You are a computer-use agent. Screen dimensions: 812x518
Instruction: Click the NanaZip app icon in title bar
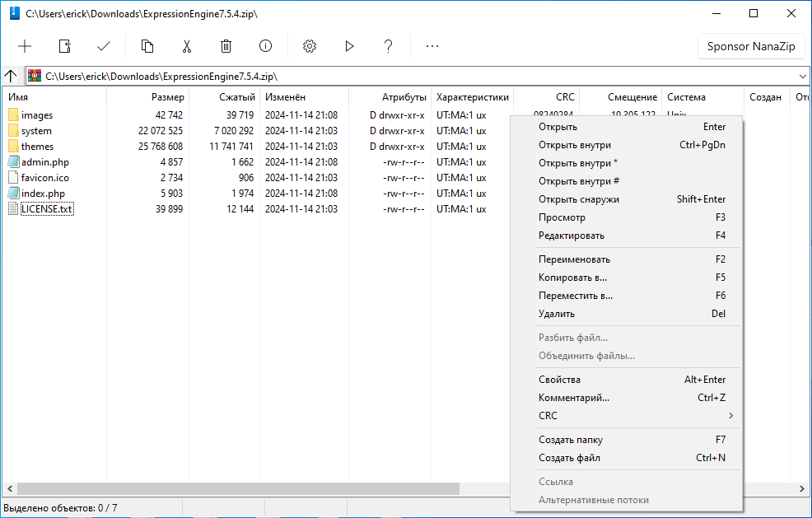[15, 13]
